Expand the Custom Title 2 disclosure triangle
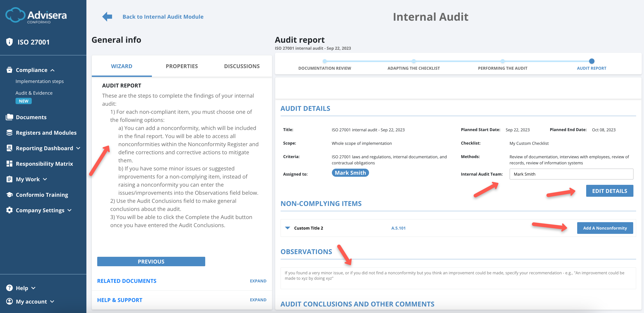Viewport: 644px width, 313px height. click(x=288, y=228)
